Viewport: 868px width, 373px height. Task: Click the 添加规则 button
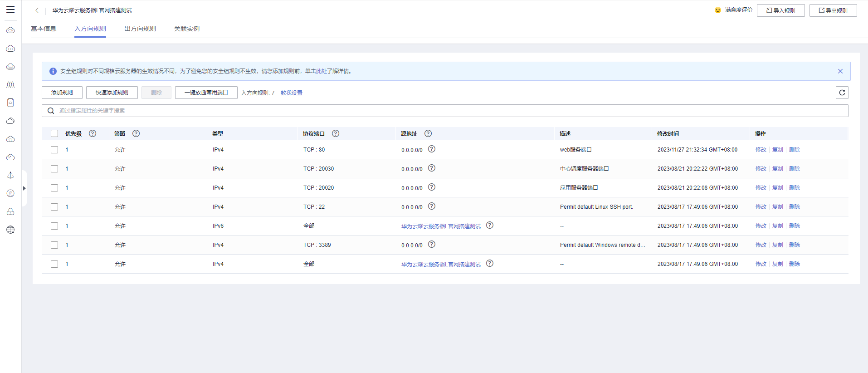pos(62,93)
